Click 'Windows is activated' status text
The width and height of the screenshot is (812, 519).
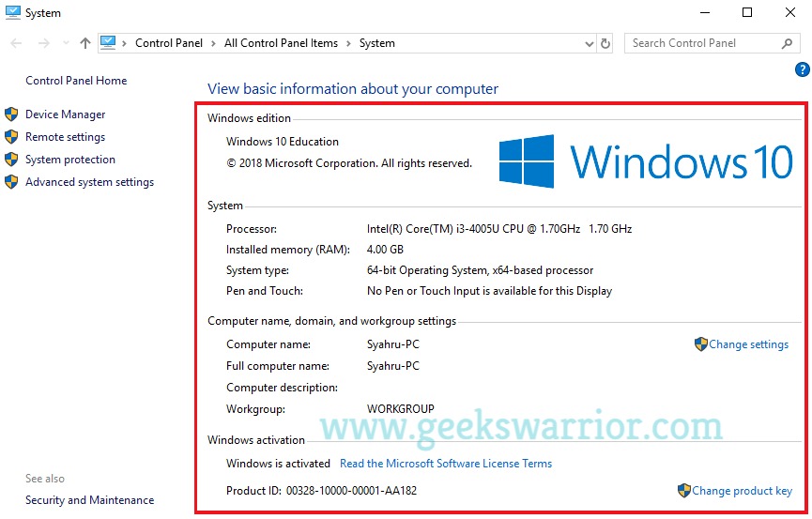coord(278,464)
